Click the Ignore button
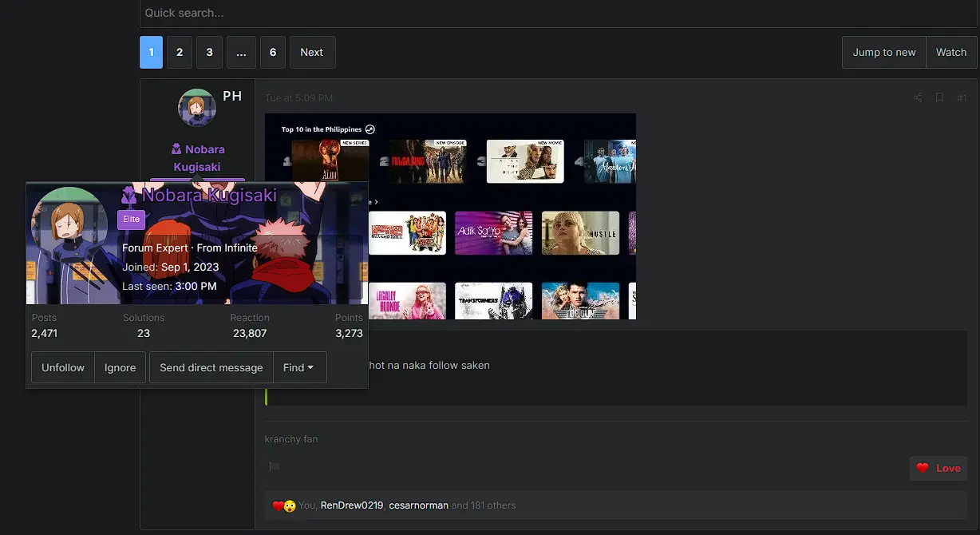Viewport: 980px width, 535px height. [x=121, y=367]
